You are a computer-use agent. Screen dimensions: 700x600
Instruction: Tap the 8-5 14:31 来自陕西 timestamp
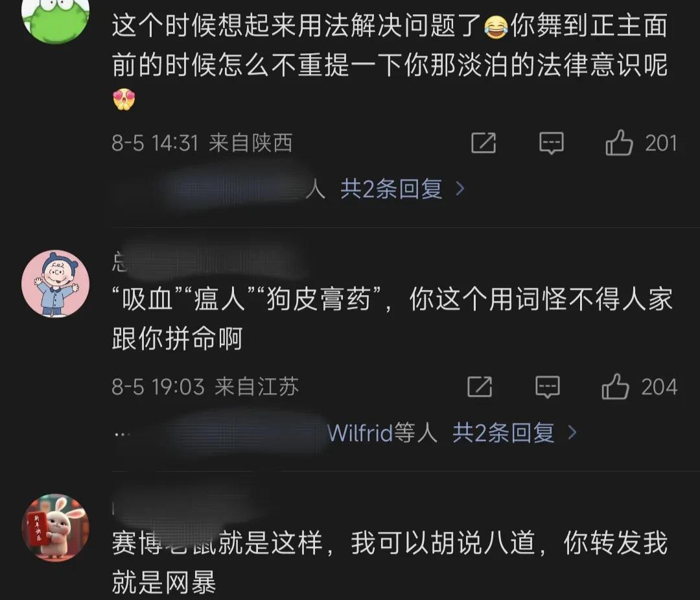tap(202, 143)
